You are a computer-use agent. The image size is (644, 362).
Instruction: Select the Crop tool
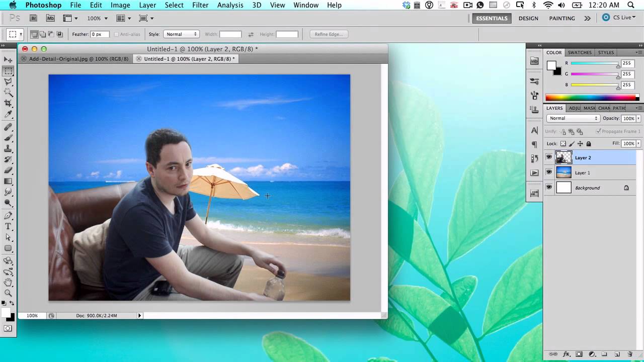[8, 104]
